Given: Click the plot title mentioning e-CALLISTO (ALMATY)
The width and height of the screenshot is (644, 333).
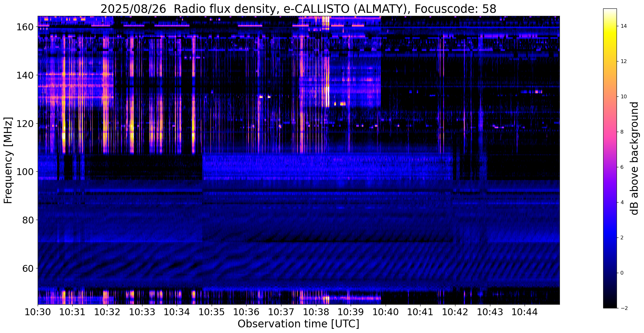Looking at the screenshot, I should click(x=298, y=9).
